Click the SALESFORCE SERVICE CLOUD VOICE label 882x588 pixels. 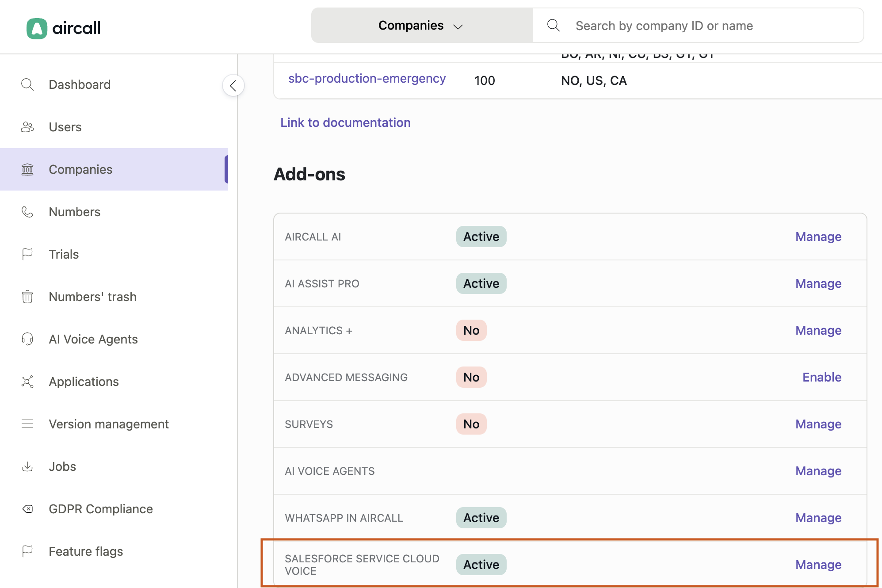click(x=362, y=565)
